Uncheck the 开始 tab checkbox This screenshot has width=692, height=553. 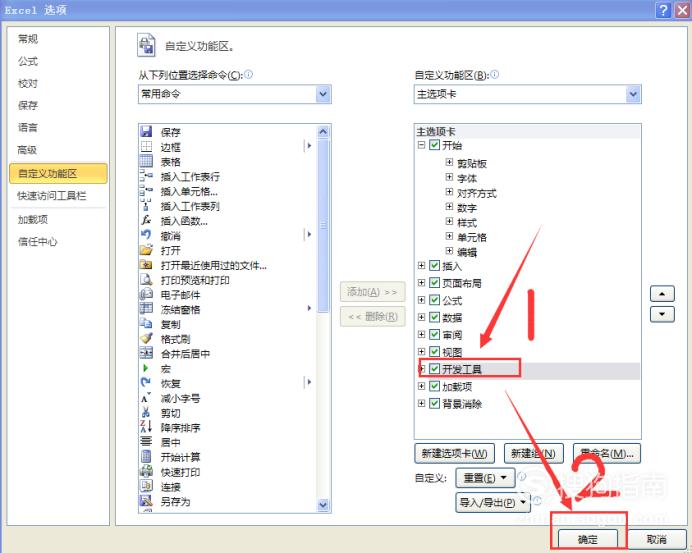point(434,145)
